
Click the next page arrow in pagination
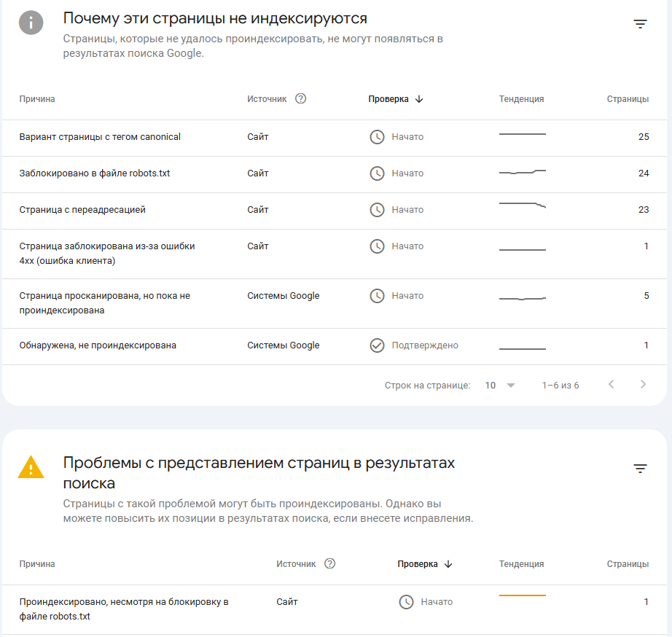[642, 385]
